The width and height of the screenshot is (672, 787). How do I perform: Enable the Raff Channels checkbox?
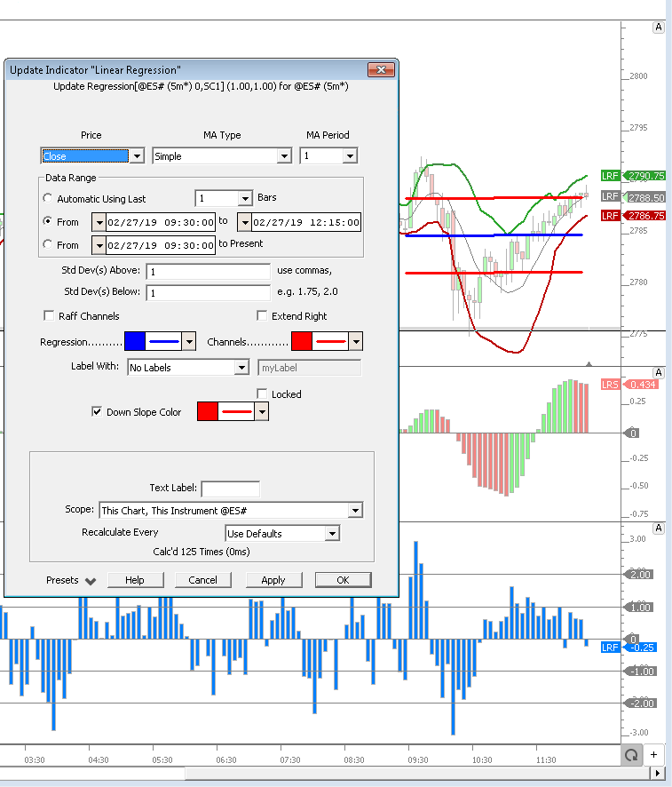pos(49,315)
